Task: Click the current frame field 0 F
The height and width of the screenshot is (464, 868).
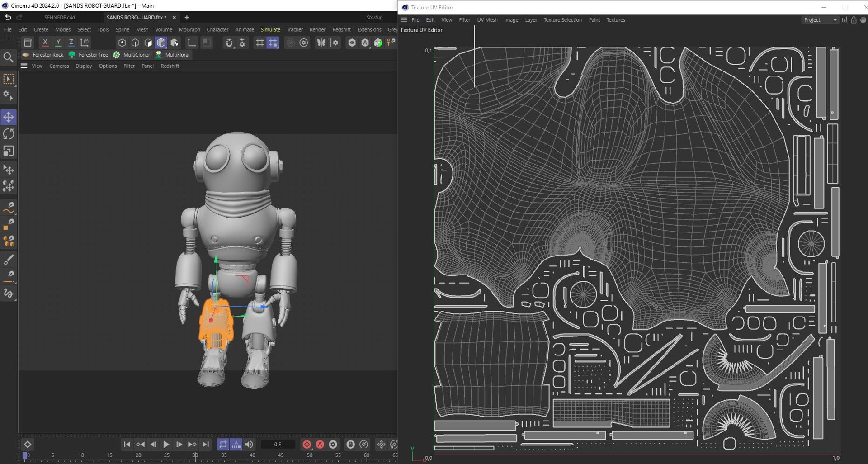Action: pos(278,445)
